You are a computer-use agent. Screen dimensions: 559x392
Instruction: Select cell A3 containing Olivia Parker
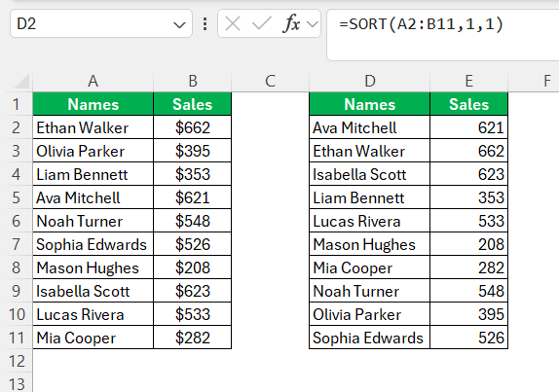93,151
